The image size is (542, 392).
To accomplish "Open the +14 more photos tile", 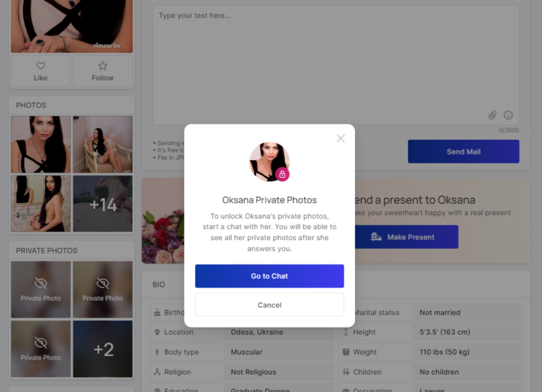I will tap(103, 204).
